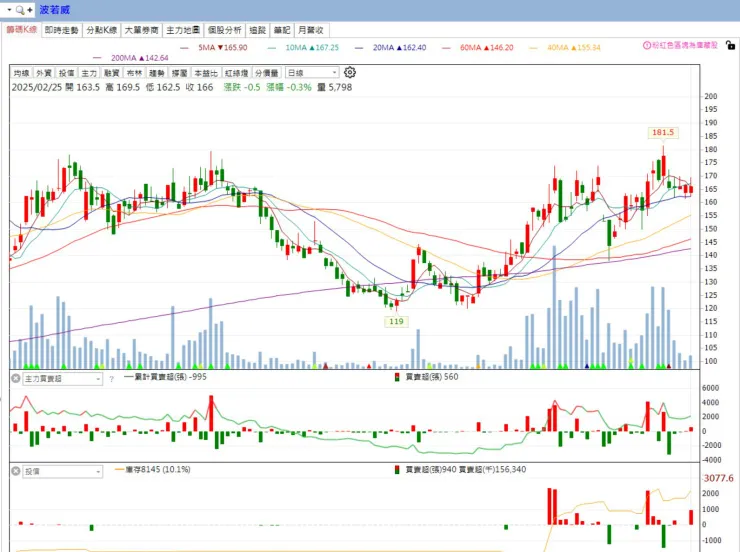This screenshot has height=552, width=740.
Task: Open the 日線 timeframe dropdown
Action: [312, 73]
